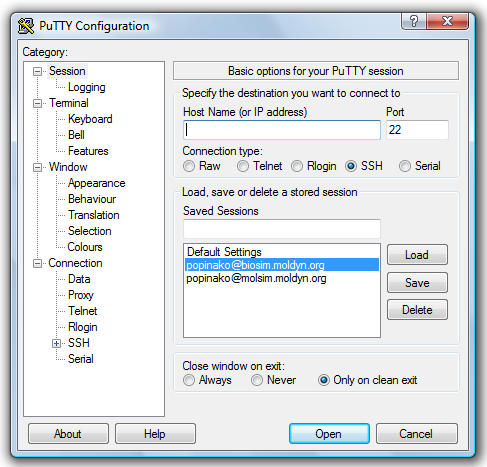
Task: Select the Proxy settings category
Action: pos(81,295)
